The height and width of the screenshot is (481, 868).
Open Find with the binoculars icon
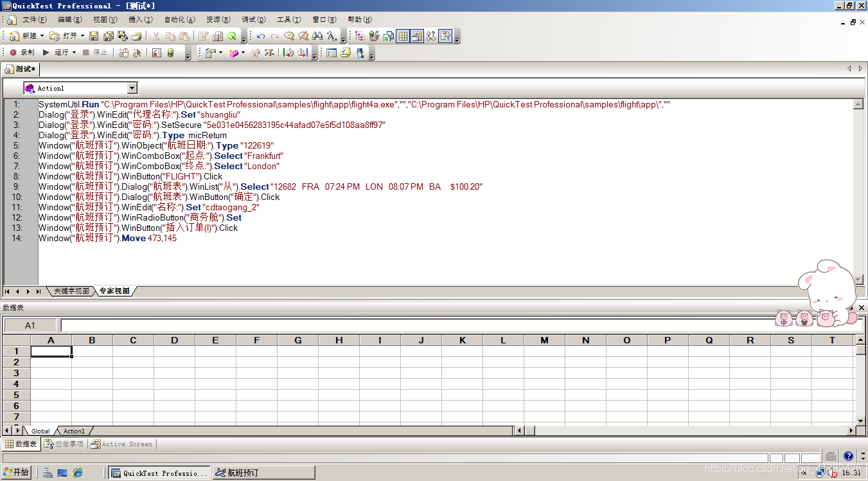click(x=317, y=36)
